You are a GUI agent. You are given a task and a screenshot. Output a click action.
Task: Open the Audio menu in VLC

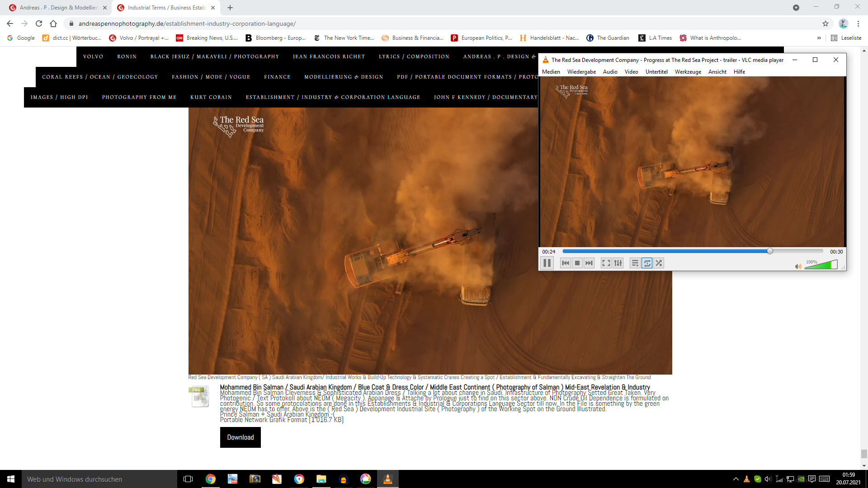click(610, 72)
